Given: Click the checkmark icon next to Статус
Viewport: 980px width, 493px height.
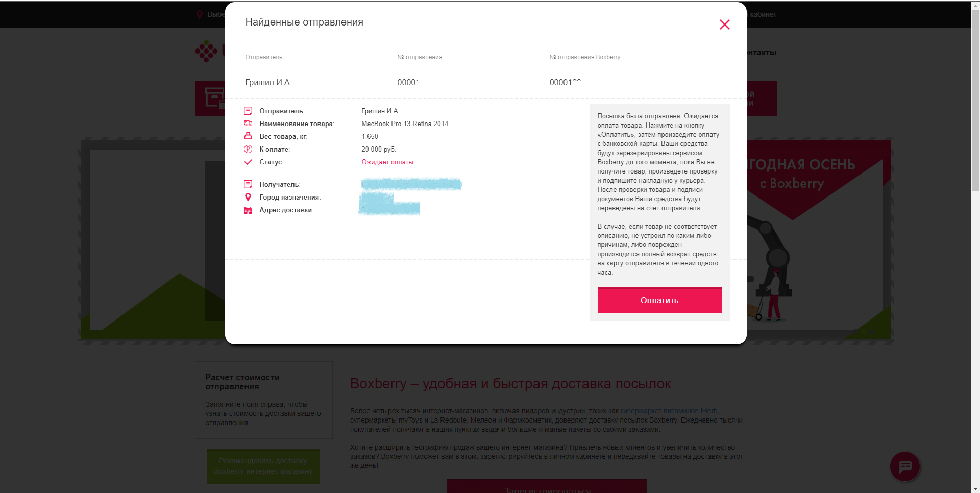Looking at the screenshot, I should coord(248,162).
